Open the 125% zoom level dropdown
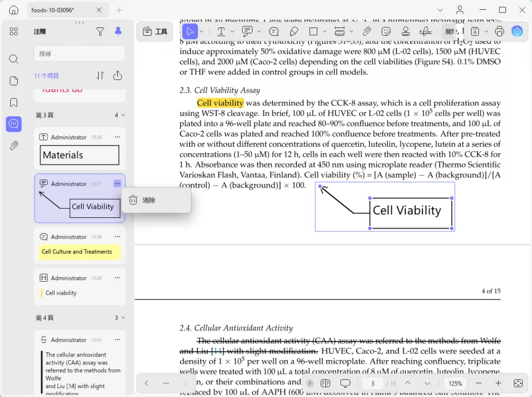 point(455,384)
